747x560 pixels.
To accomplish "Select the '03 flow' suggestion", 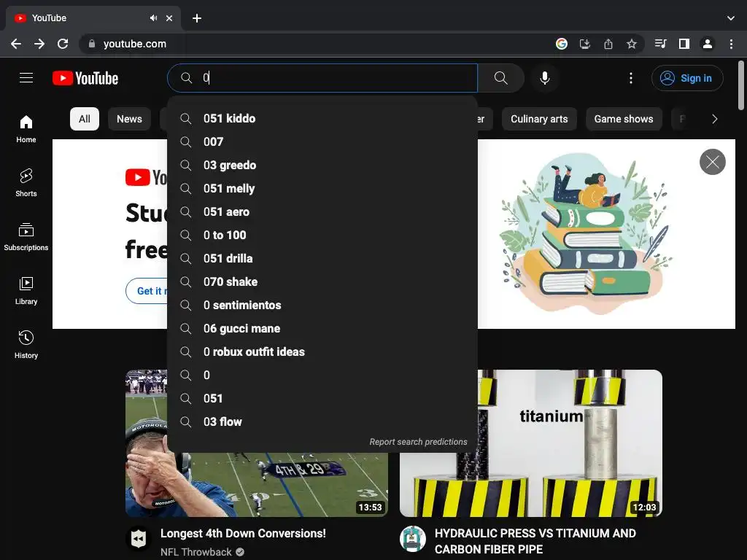I will tap(322, 422).
